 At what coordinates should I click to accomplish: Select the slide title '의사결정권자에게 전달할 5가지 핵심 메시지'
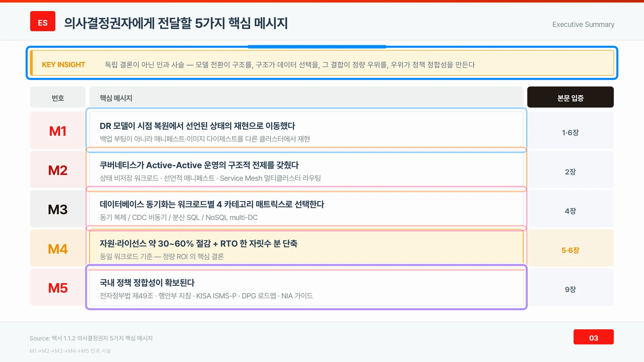pos(176,23)
